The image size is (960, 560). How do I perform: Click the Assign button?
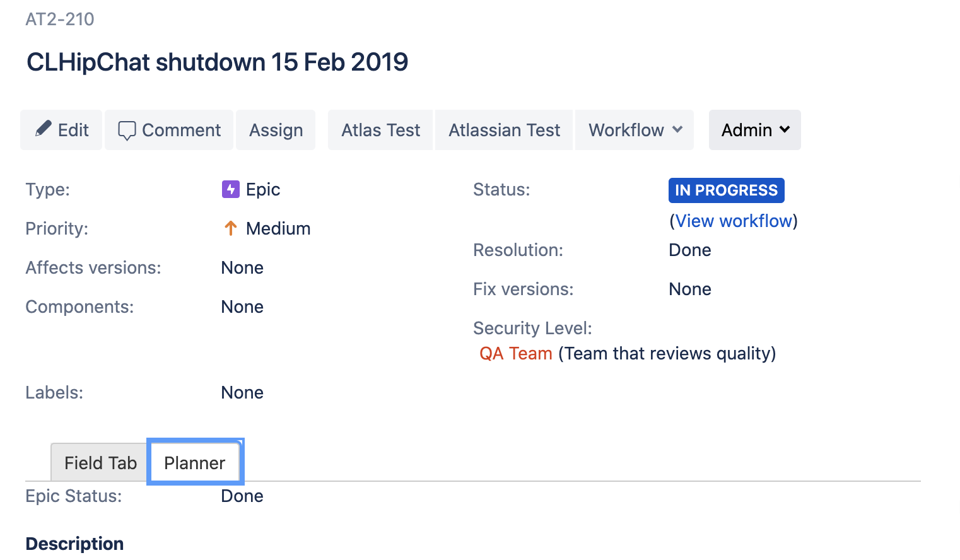pyautogui.click(x=276, y=130)
